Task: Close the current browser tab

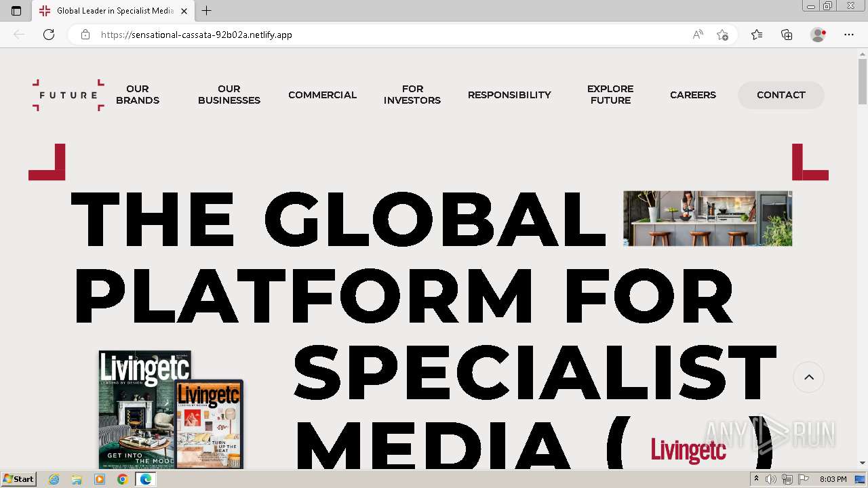Action: pos(184,11)
